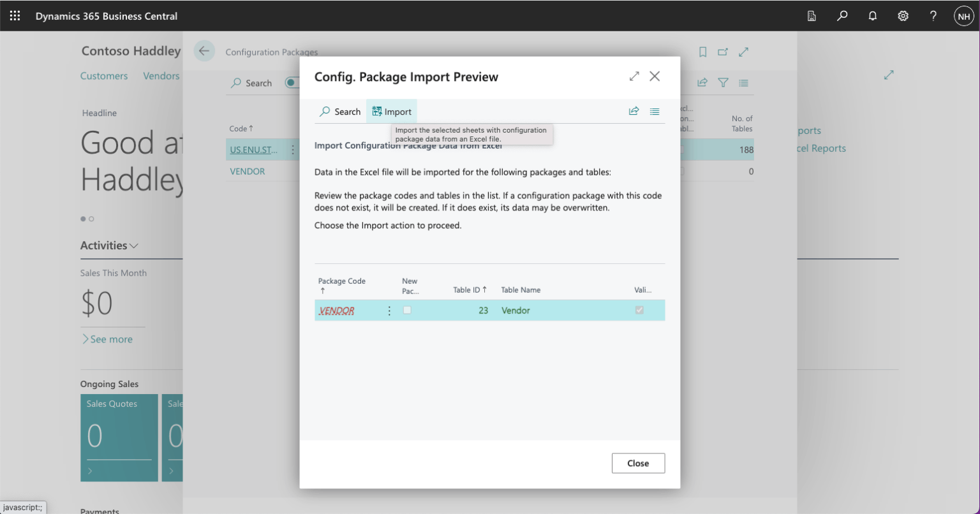Open the Vali... column header menu
This screenshot has height=514, width=980.
643,290
